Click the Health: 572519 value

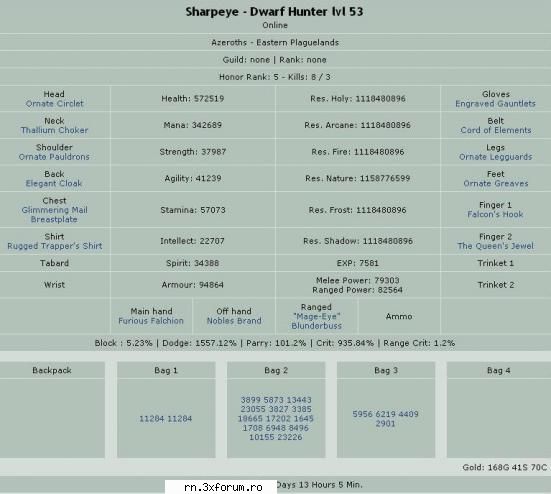point(193,99)
